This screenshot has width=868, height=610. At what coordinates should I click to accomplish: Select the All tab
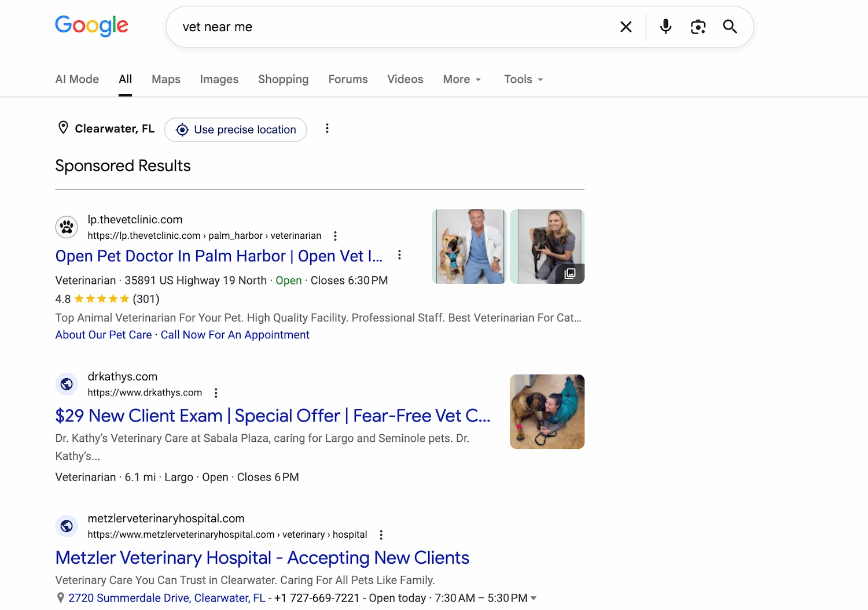click(x=126, y=79)
